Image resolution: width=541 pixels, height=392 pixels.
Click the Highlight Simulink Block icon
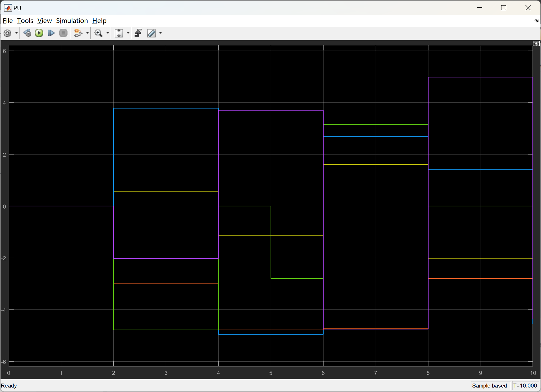pyautogui.click(x=78, y=33)
